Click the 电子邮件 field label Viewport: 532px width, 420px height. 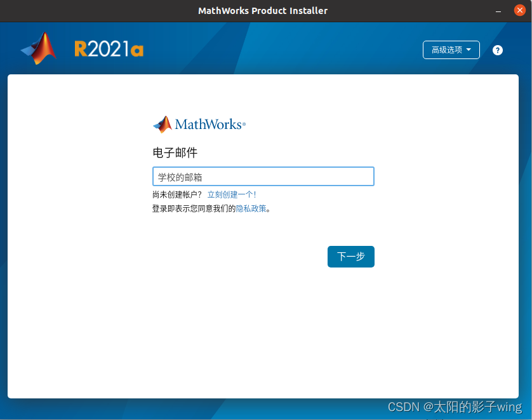click(175, 153)
